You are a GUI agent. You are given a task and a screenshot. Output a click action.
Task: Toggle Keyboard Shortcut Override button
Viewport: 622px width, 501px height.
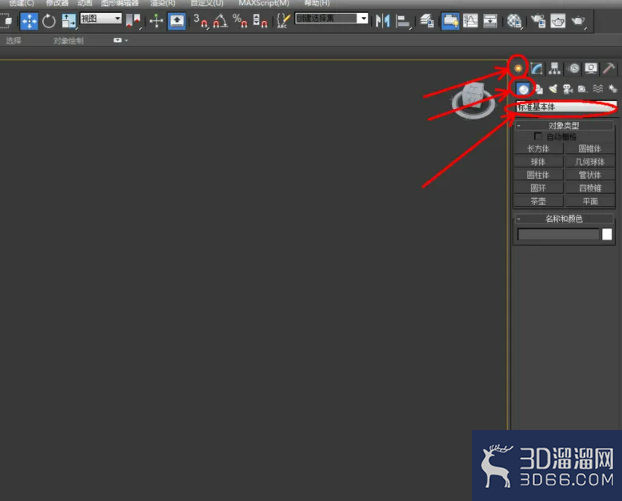(x=177, y=21)
